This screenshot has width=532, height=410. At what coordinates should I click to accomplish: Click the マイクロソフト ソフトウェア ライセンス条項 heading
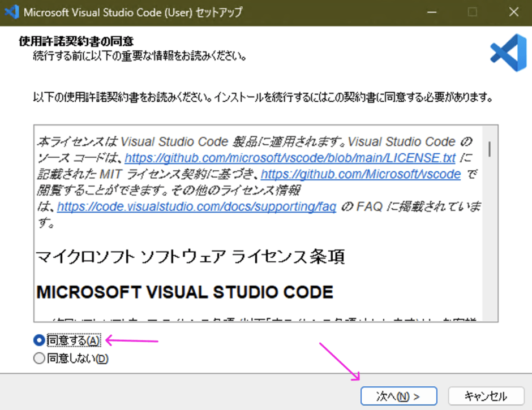point(190,256)
